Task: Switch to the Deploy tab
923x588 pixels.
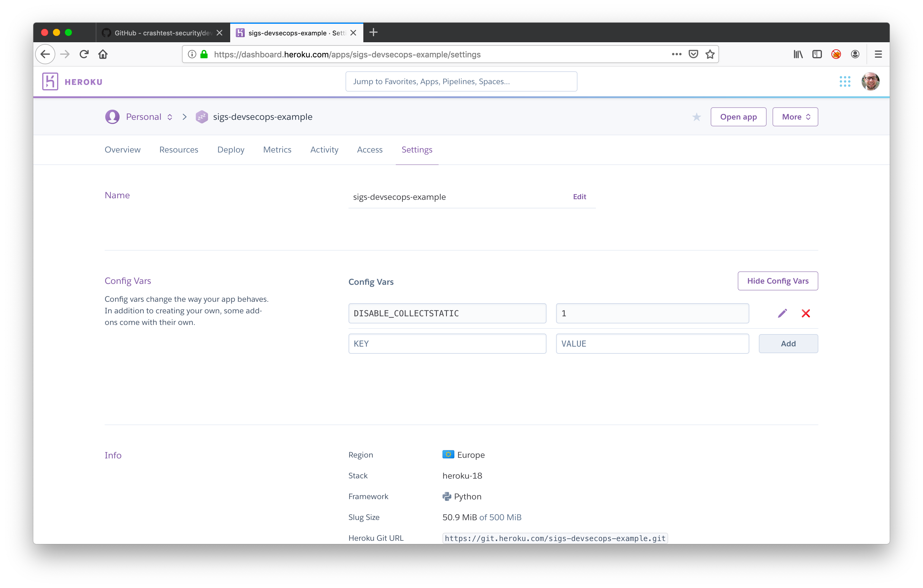Action: tap(230, 150)
